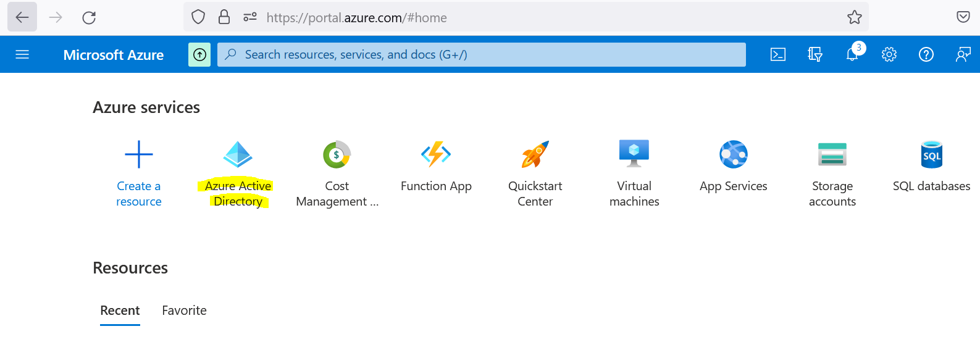Screen dimensions: 980x342
Task: Click the padlock site security icon
Action: point(224,17)
